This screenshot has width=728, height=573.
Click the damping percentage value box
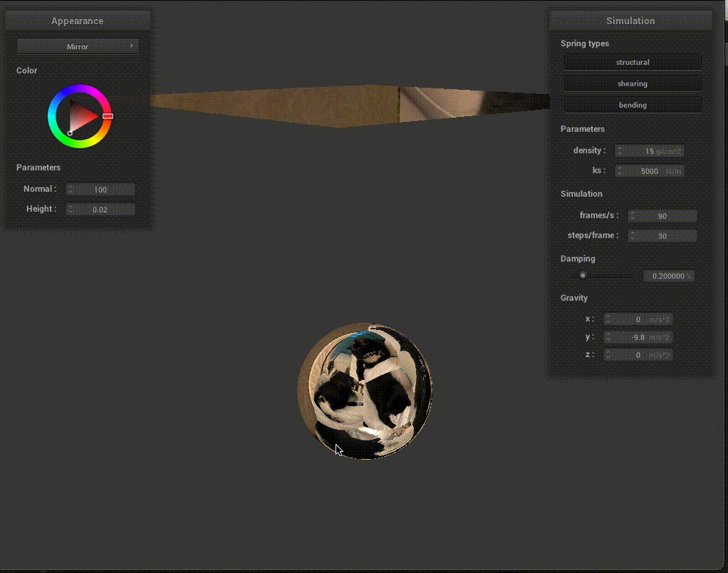coord(668,276)
